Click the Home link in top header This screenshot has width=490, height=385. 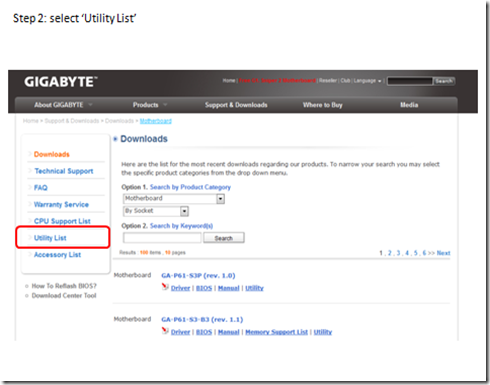(x=229, y=81)
